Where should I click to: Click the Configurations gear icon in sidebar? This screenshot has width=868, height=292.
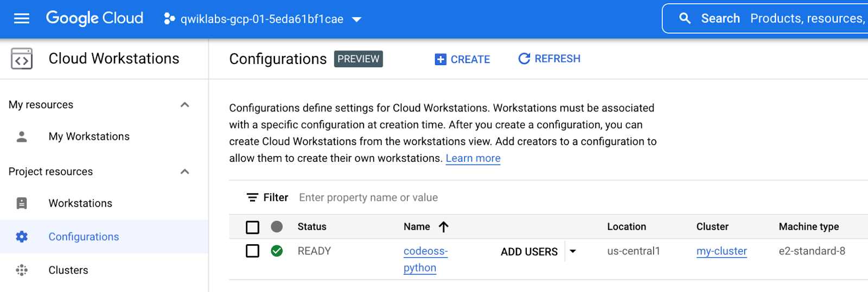22,237
